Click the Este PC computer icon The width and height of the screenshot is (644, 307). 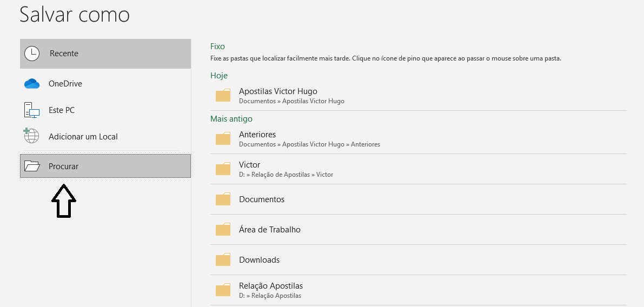[32, 110]
